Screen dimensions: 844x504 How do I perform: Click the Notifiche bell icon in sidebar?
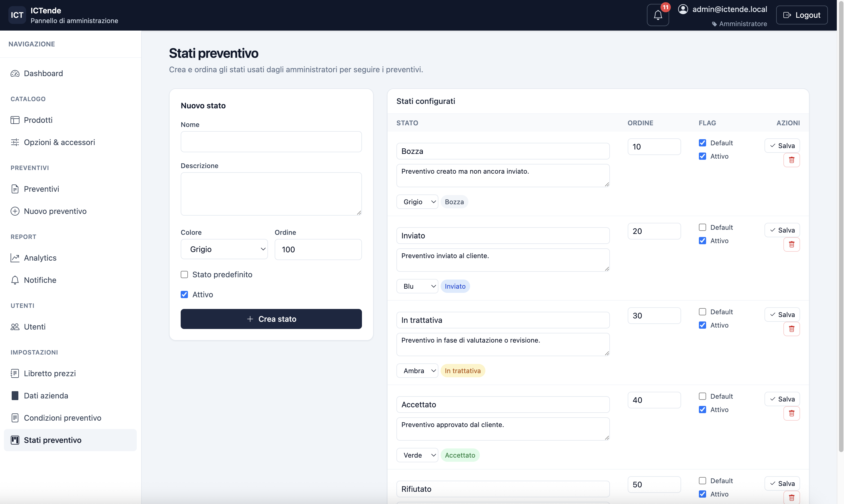point(15,280)
